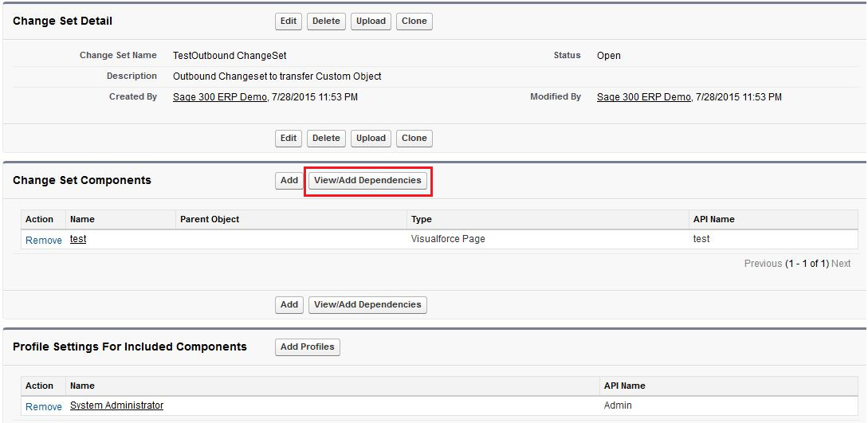This screenshot has height=423, width=868.
Task: Remove the test Visualforce Page component
Action: tap(44, 240)
